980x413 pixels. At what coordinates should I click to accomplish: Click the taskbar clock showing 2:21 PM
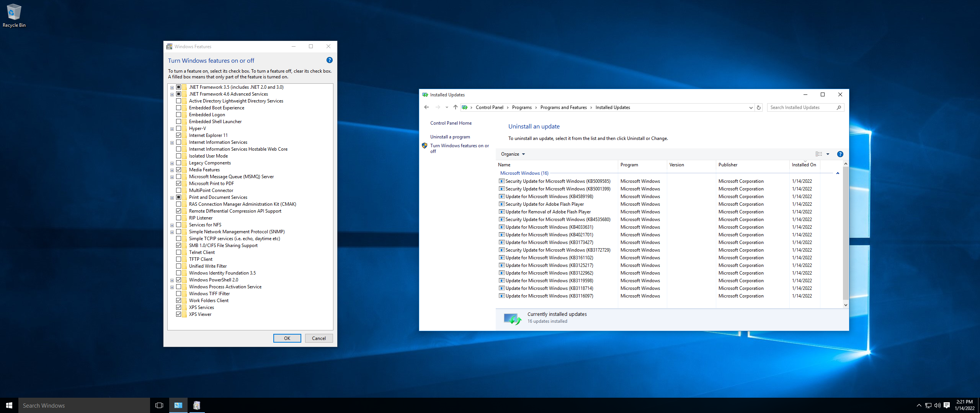pos(964,405)
